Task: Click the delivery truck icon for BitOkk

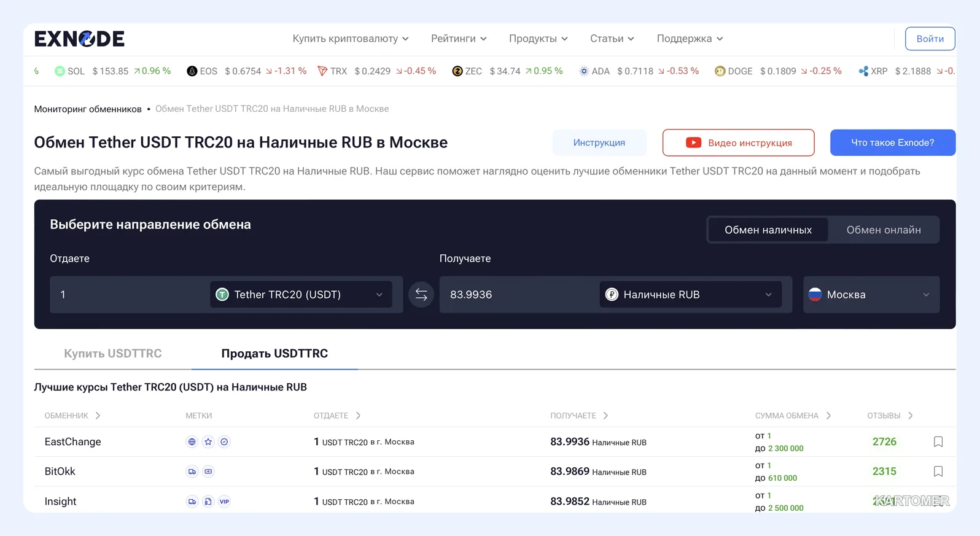Action: (192, 472)
